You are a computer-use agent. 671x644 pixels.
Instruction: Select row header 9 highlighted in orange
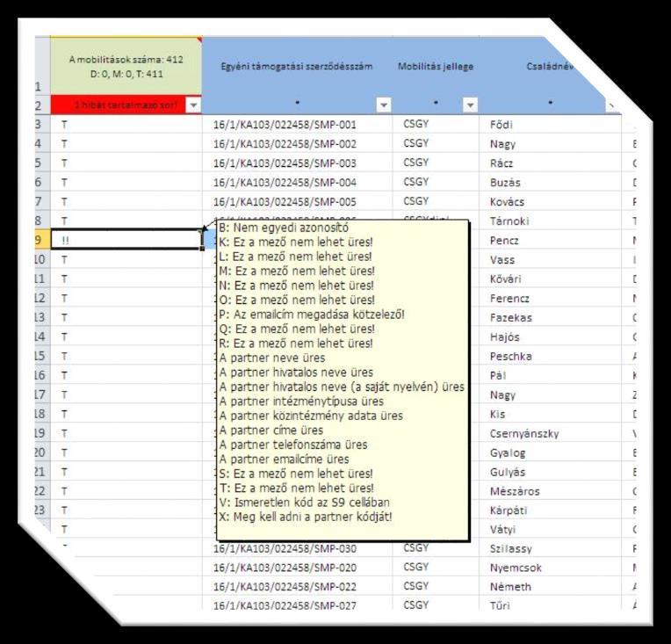point(42,240)
